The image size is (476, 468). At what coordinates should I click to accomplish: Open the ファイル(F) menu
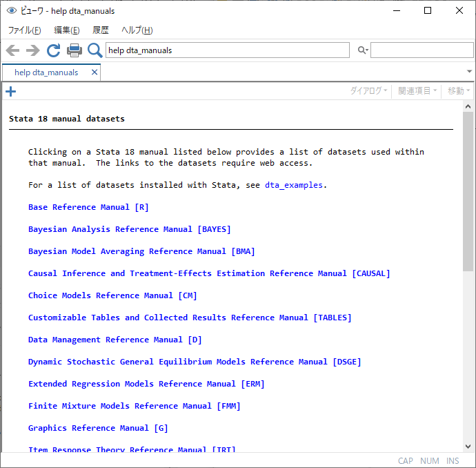[24, 30]
